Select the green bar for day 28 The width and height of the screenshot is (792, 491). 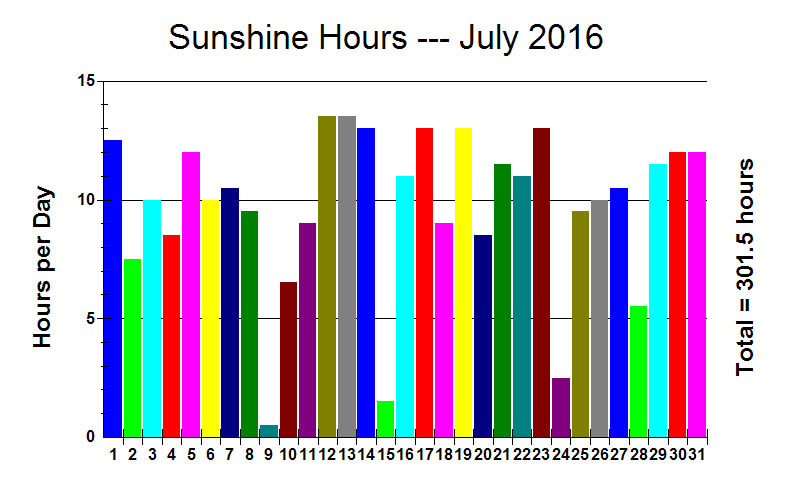click(638, 372)
